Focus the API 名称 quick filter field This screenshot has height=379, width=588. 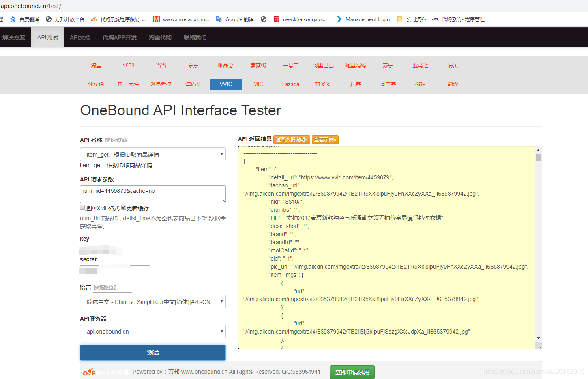123,140
